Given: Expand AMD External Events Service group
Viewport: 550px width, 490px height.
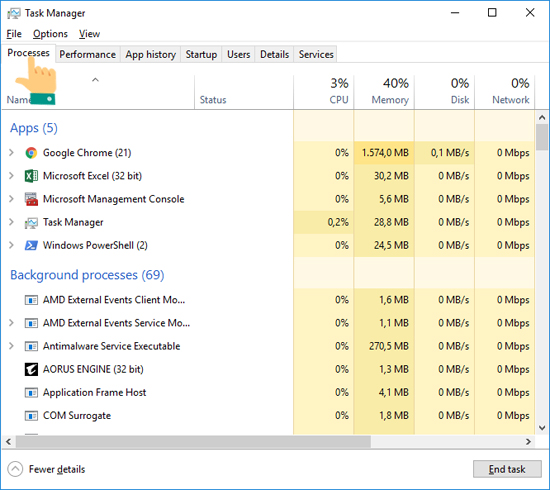Looking at the screenshot, I should 11,323.
